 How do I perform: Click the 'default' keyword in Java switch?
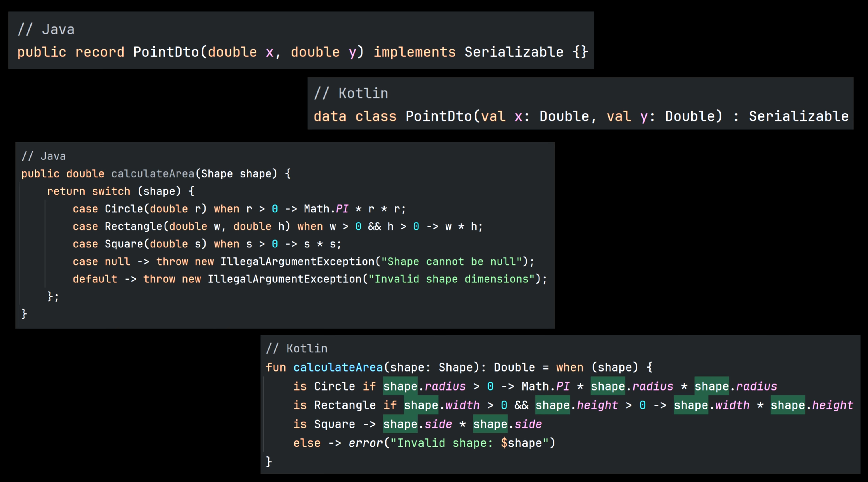95,279
